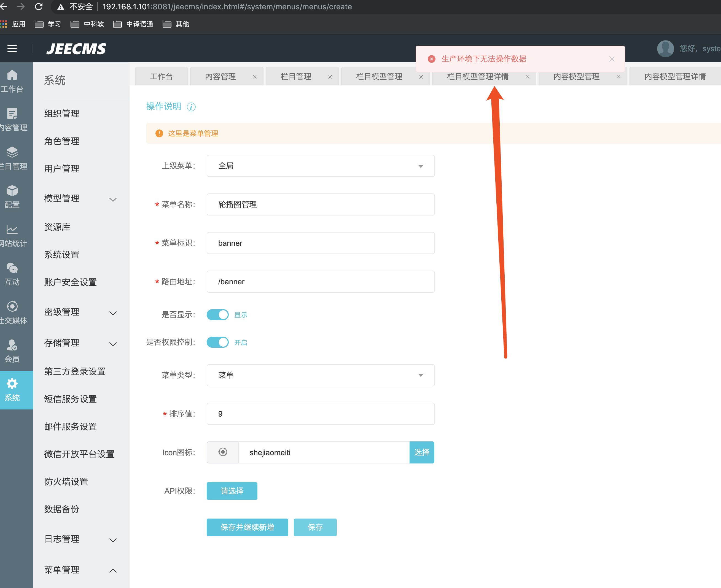
Task: Toggle the 是否权限控制 switch
Action: tap(217, 342)
